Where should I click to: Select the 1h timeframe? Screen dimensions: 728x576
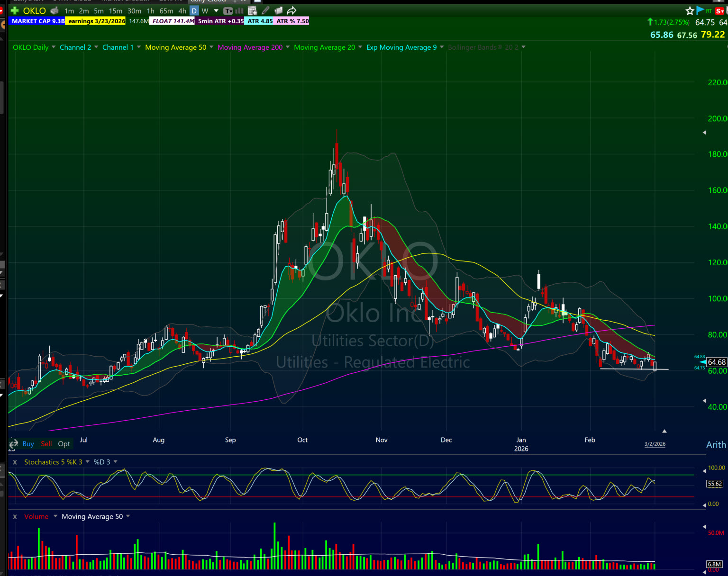151,11
